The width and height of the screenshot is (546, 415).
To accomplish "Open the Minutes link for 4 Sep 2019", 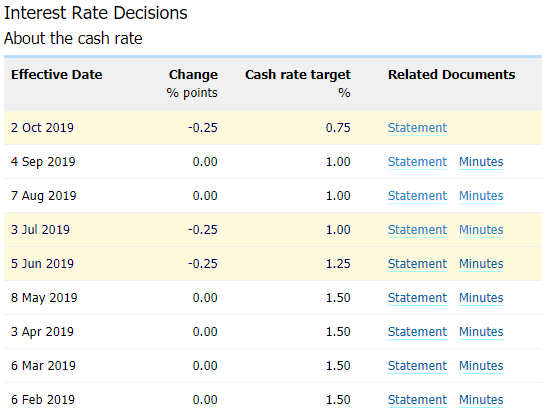I will coord(481,162).
